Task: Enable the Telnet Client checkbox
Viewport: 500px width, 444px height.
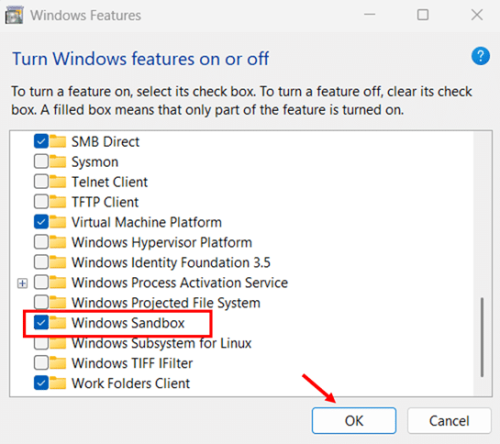Action: point(41,182)
